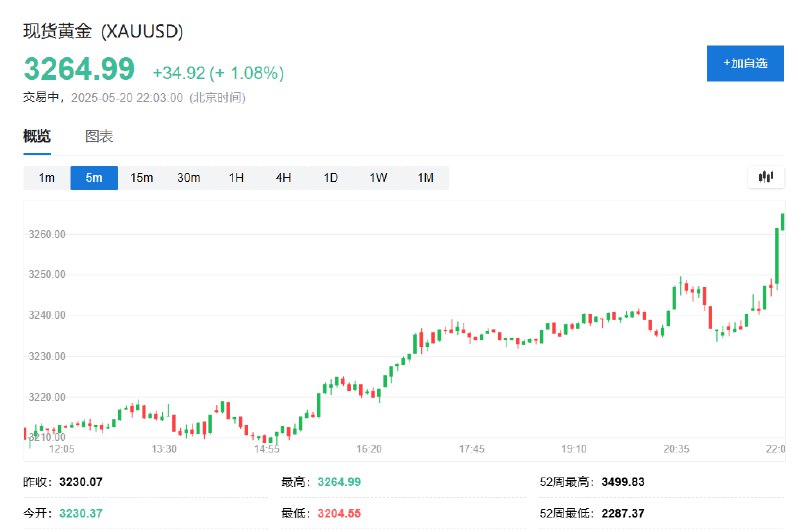
Task: Select the 1D timeframe
Action: click(x=331, y=178)
